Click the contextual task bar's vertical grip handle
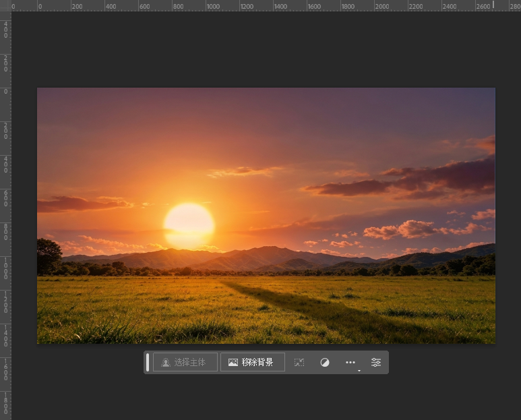 tap(148, 362)
